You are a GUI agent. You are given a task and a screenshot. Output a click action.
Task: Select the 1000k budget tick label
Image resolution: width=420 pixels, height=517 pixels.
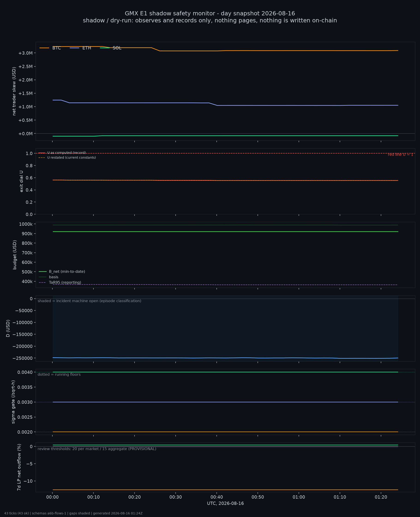coord(26,224)
